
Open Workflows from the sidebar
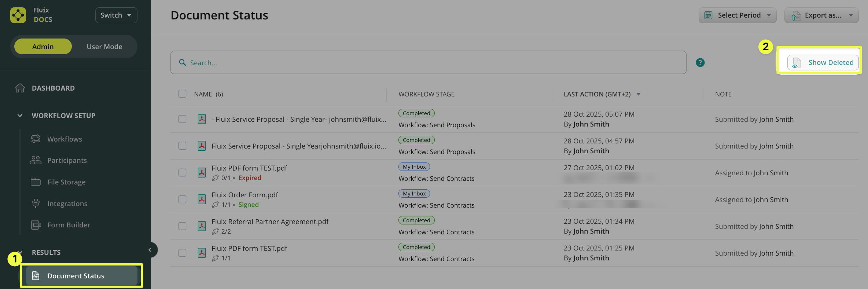tap(65, 139)
